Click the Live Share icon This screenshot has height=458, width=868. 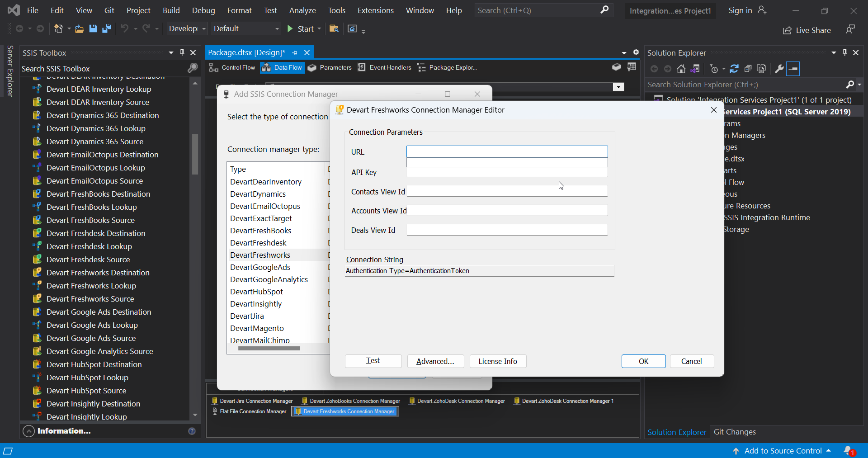(787, 30)
